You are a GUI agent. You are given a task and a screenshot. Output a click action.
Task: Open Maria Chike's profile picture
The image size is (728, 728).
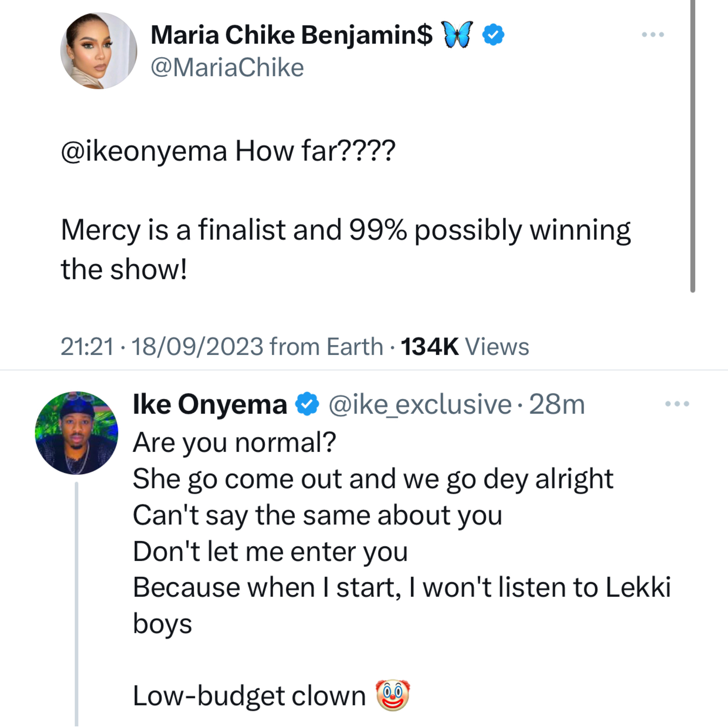(x=99, y=51)
